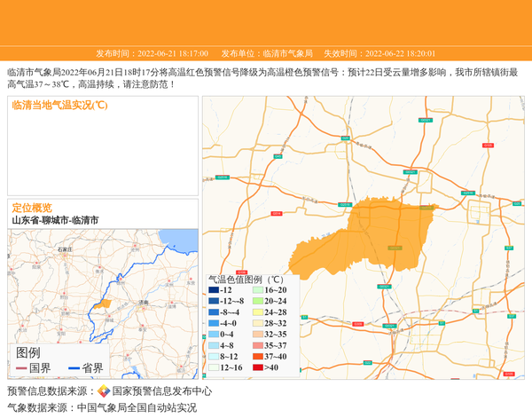532x418 pixels.
Task: Click the red national border legend line
Action: click(x=21, y=368)
